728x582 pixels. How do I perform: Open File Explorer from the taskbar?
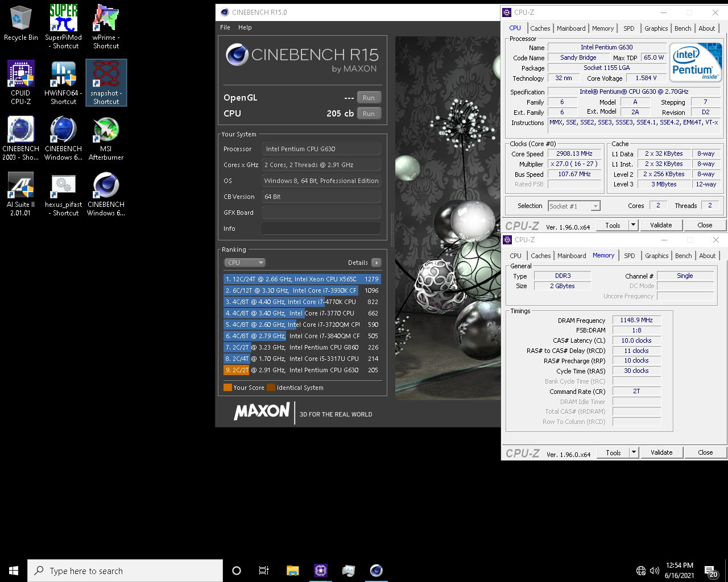click(x=292, y=571)
